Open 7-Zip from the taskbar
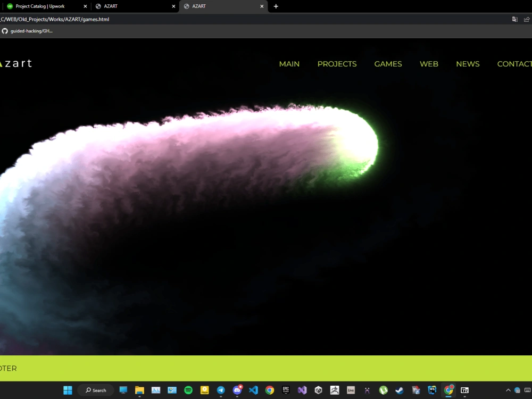 click(465, 390)
